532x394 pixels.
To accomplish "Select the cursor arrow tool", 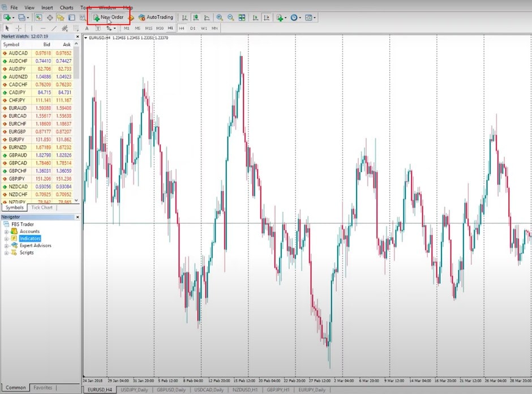I will tap(7, 28).
